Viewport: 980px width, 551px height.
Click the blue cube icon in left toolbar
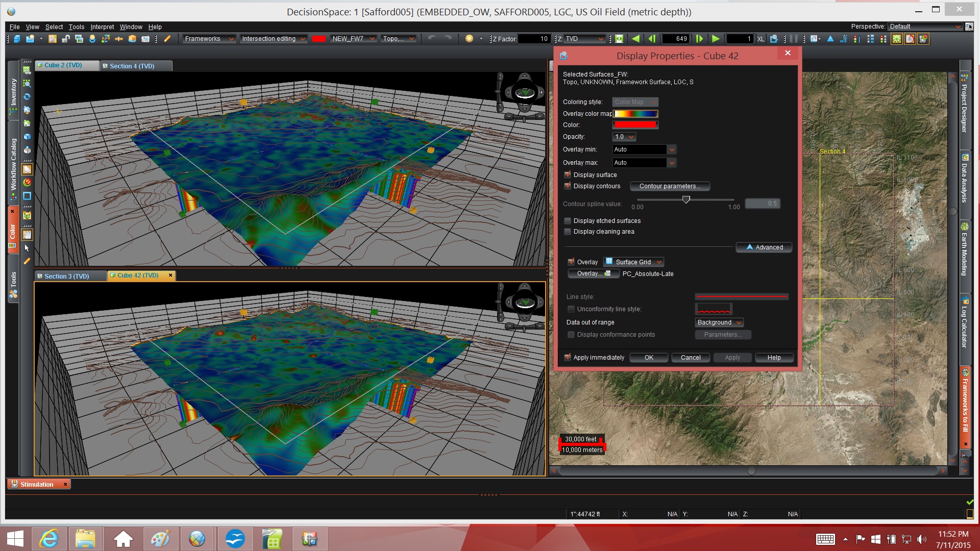coord(27,137)
